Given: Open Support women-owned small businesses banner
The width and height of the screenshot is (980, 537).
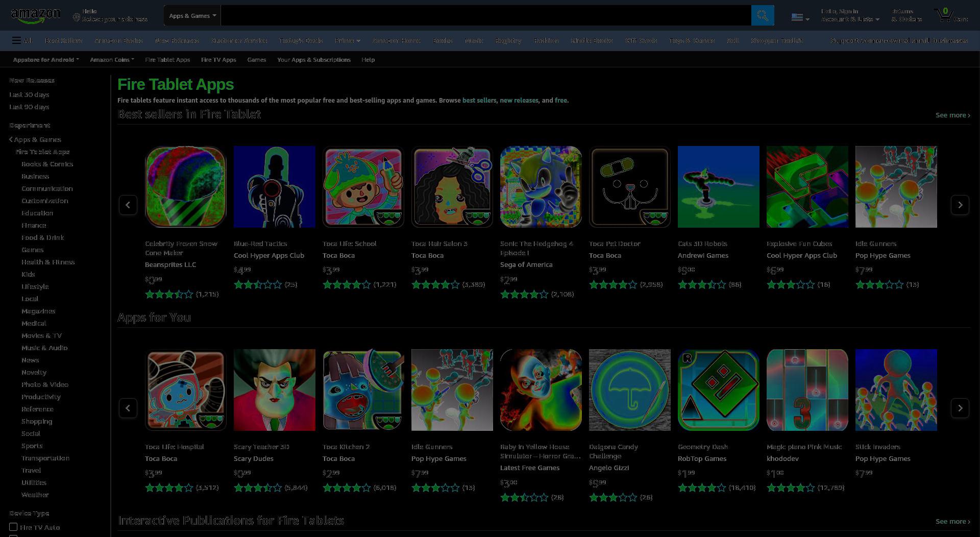Looking at the screenshot, I should coord(899,40).
